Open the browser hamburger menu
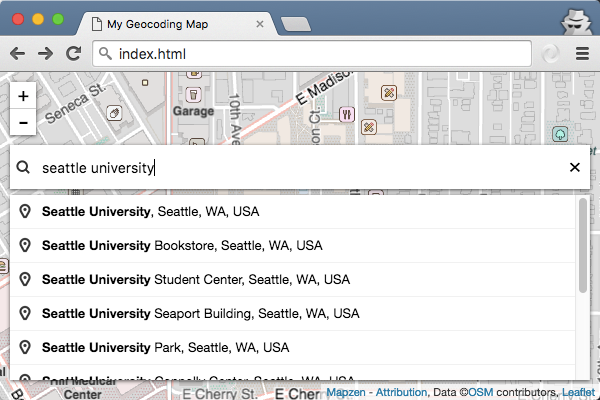Image resolution: width=600 pixels, height=400 pixels. pyautogui.click(x=582, y=54)
